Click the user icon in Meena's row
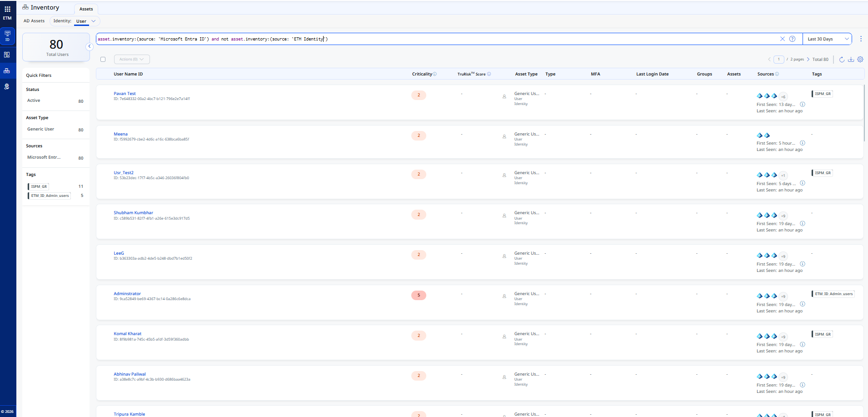The height and width of the screenshot is (417, 868). [x=504, y=136]
